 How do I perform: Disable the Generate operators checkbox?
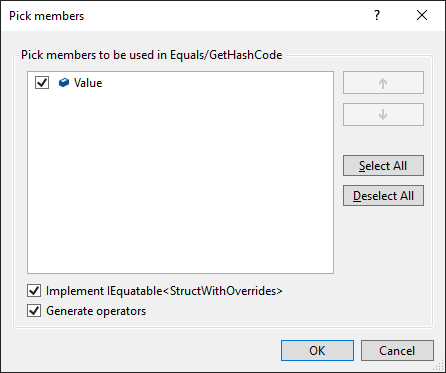[34, 311]
